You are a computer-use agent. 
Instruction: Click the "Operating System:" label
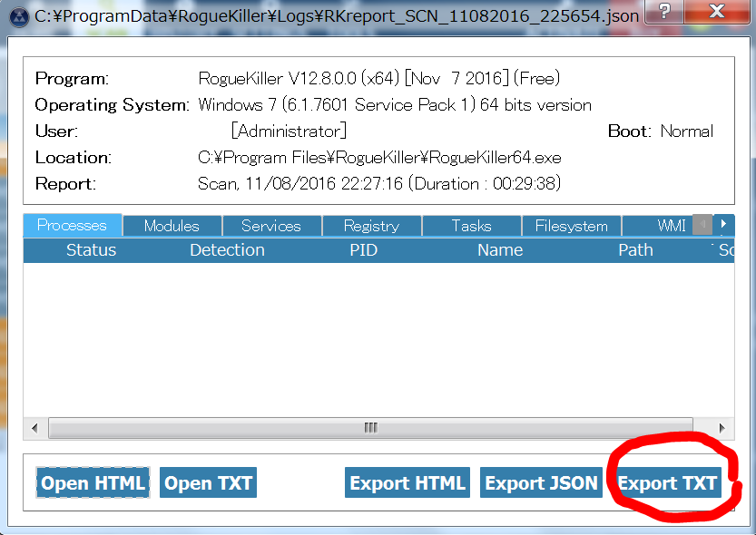pyautogui.click(x=112, y=105)
